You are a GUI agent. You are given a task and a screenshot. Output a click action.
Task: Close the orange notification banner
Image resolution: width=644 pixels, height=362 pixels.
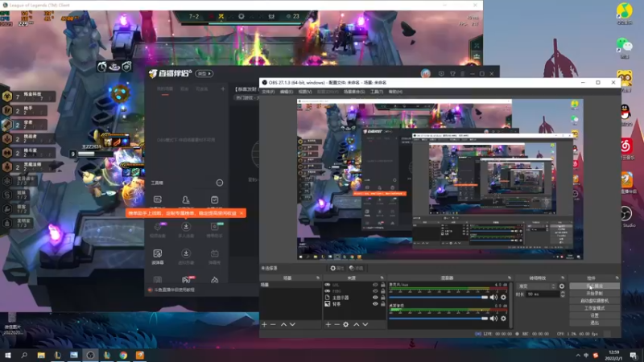242,213
